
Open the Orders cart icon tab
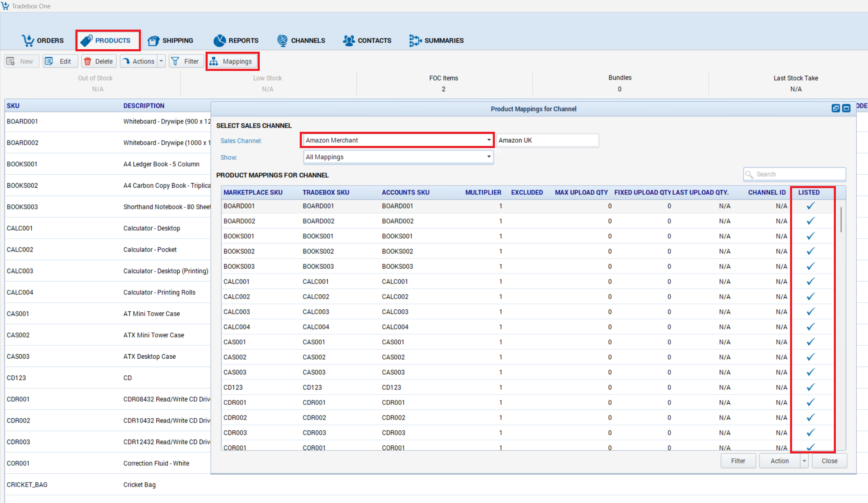pos(28,40)
